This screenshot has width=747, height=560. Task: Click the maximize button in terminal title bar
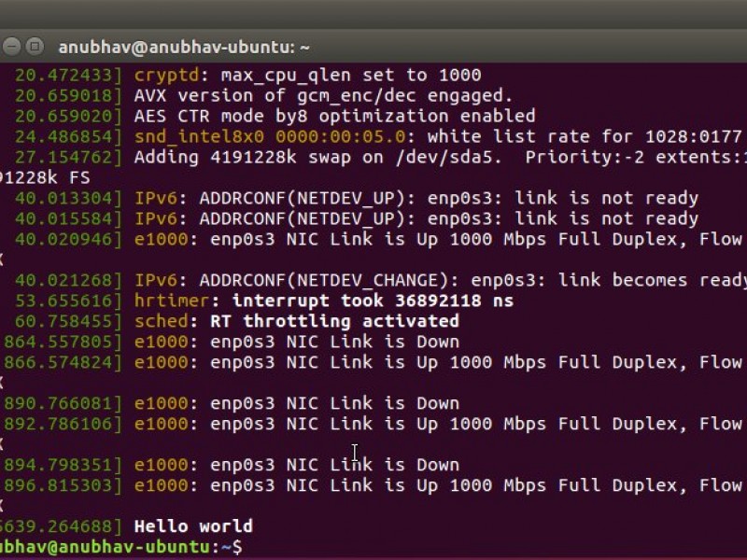(x=35, y=46)
